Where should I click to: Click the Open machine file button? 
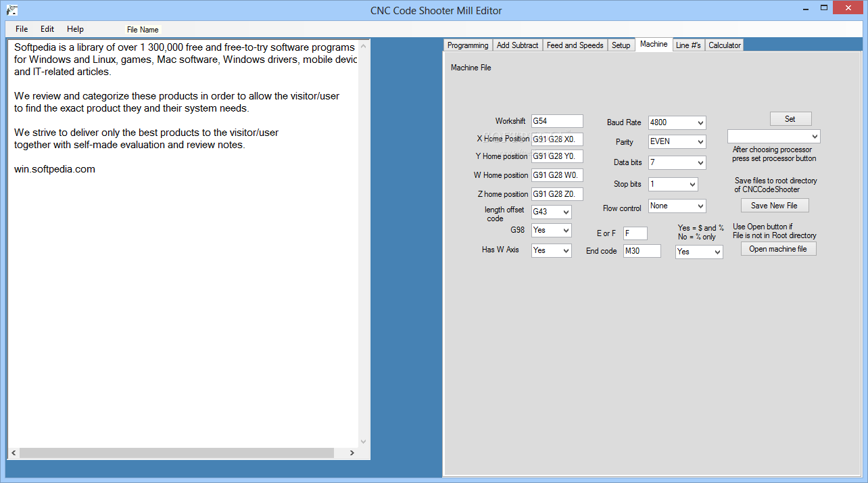[x=779, y=249]
